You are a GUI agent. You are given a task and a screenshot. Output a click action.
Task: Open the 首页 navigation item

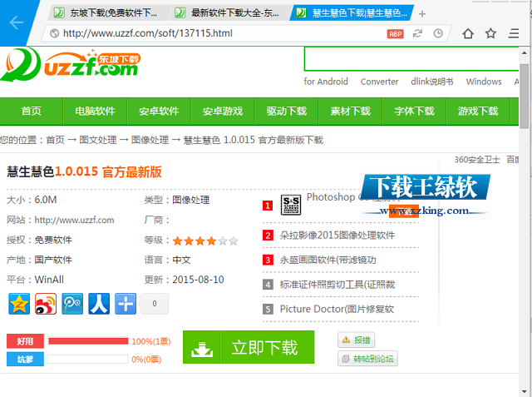coord(32,111)
